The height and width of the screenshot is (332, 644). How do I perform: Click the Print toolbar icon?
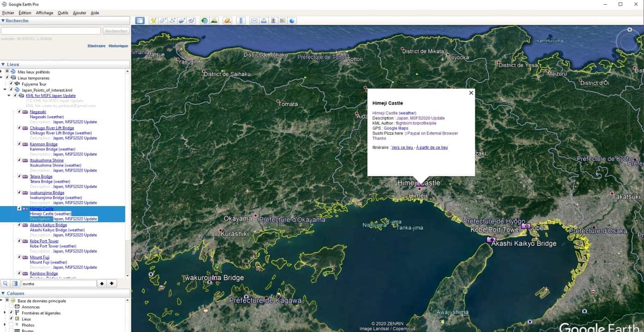point(264,21)
